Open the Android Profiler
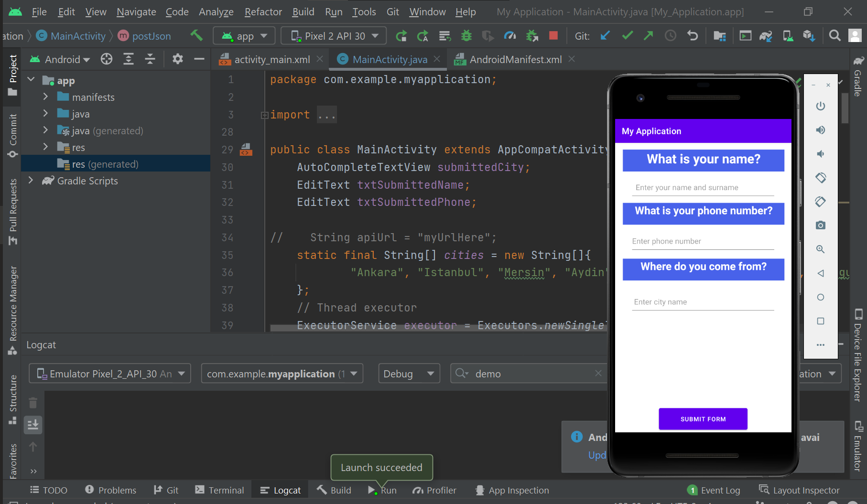 510,35
